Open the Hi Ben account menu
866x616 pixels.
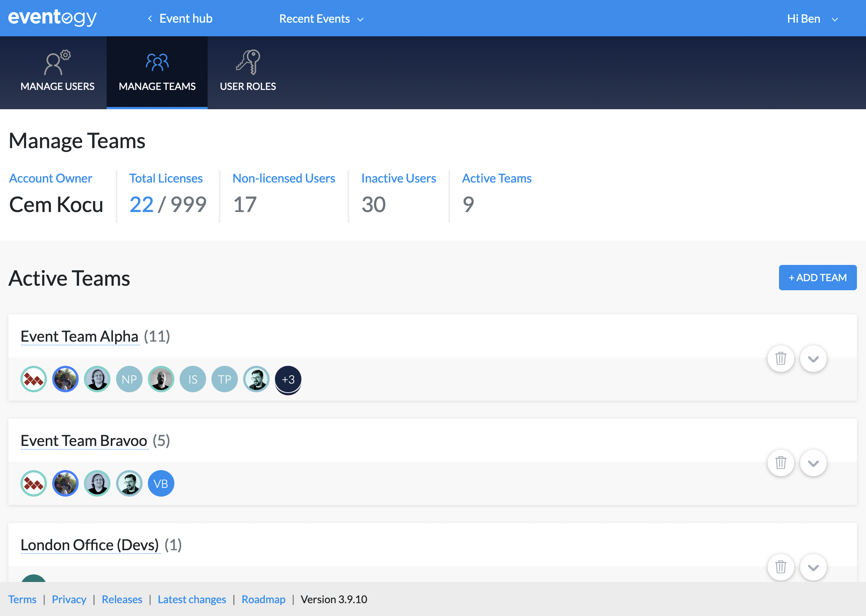[x=812, y=18]
